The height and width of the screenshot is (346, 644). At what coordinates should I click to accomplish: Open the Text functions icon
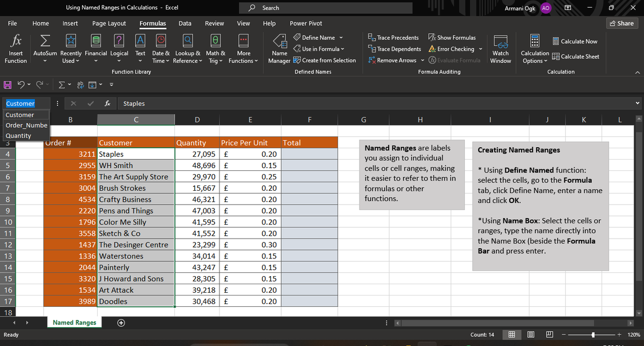click(140, 40)
